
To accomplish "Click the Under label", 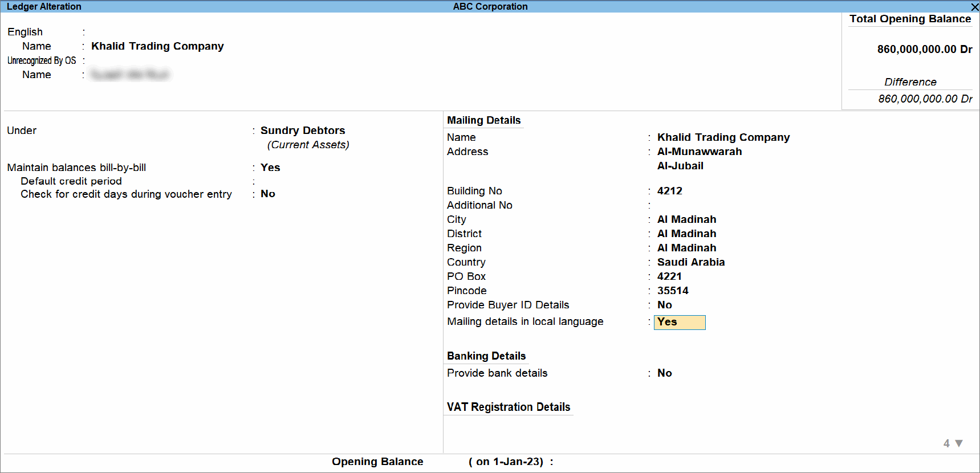I will 22,131.
